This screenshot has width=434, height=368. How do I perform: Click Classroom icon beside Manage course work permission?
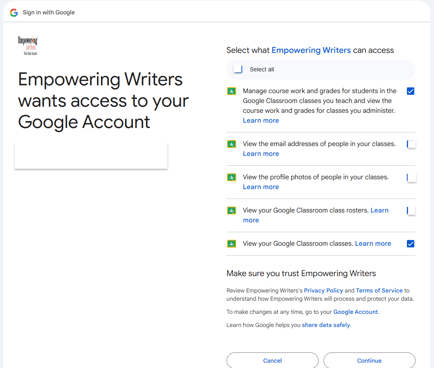tap(231, 91)
